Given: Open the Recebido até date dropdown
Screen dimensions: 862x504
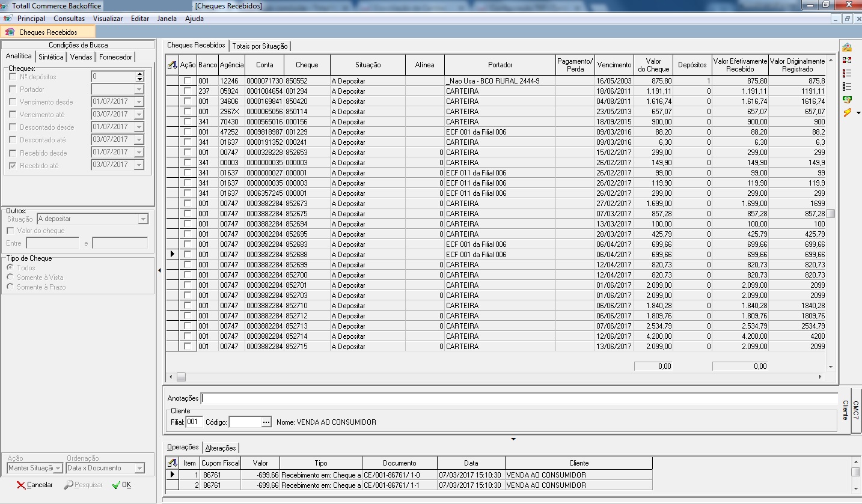Looking at the screenshot, I should tap(139, 165).
